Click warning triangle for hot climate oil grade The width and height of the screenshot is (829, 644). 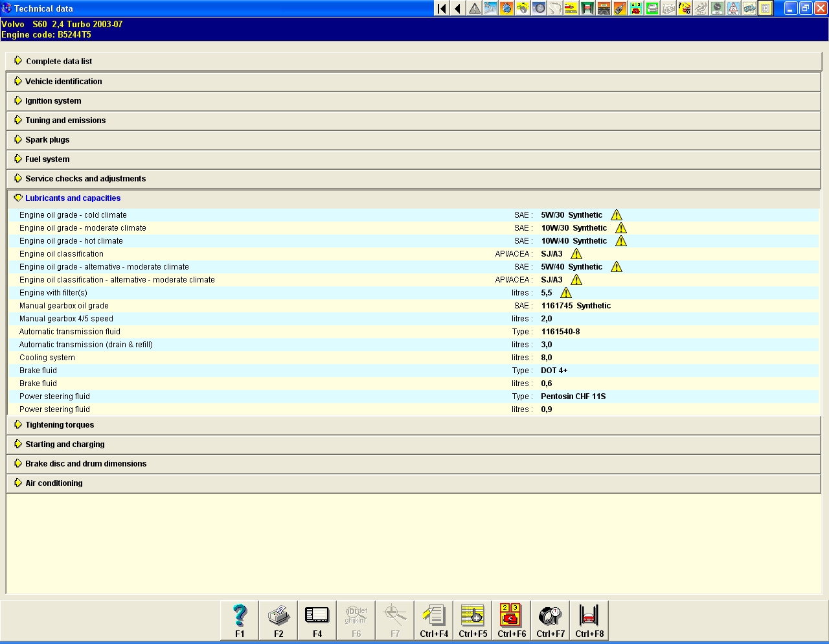621,241
